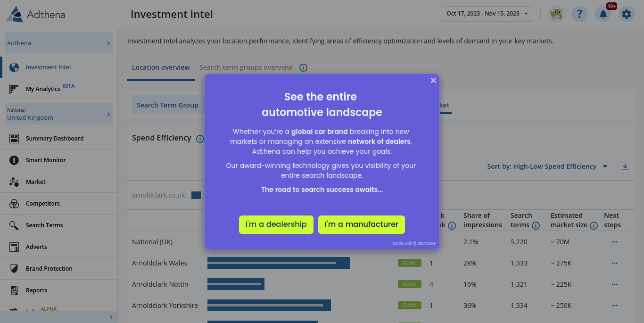
Task: Click the Good badge for Arnoldclark Yorkshire
Action: (409, 306)
